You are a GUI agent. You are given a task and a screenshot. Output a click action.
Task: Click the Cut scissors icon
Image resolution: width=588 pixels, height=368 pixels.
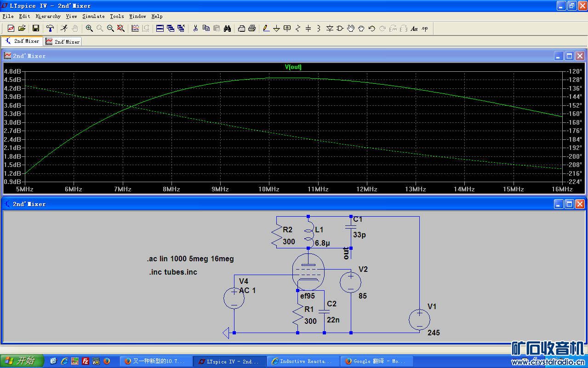tap(195, 29)
